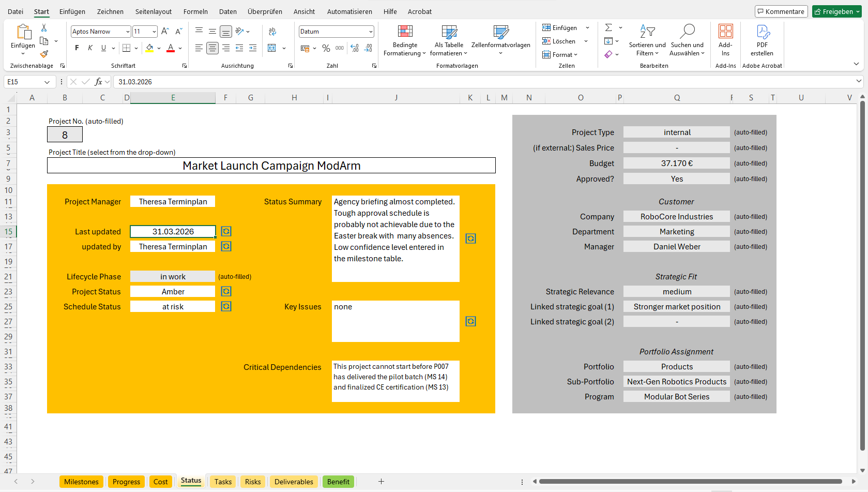
Task: Open Sortieren und Filtern menu
Action: pos(647,40)
